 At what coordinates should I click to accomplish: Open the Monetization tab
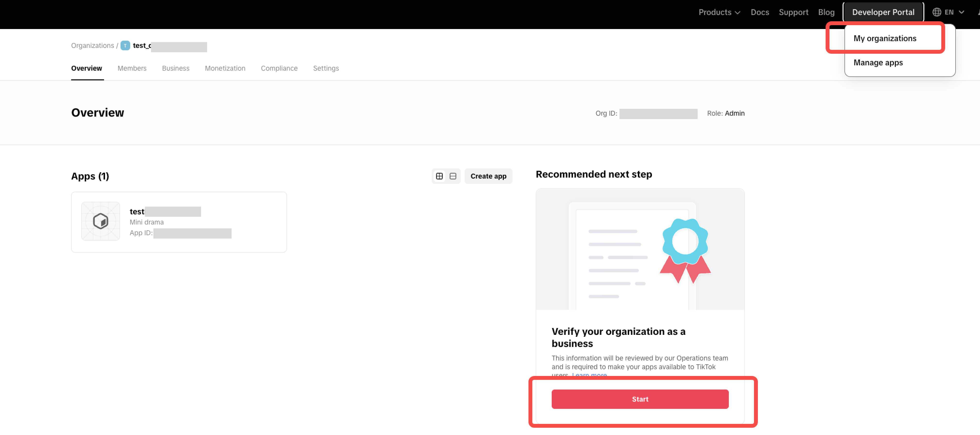pyautogui.click(x=225, y=68)
